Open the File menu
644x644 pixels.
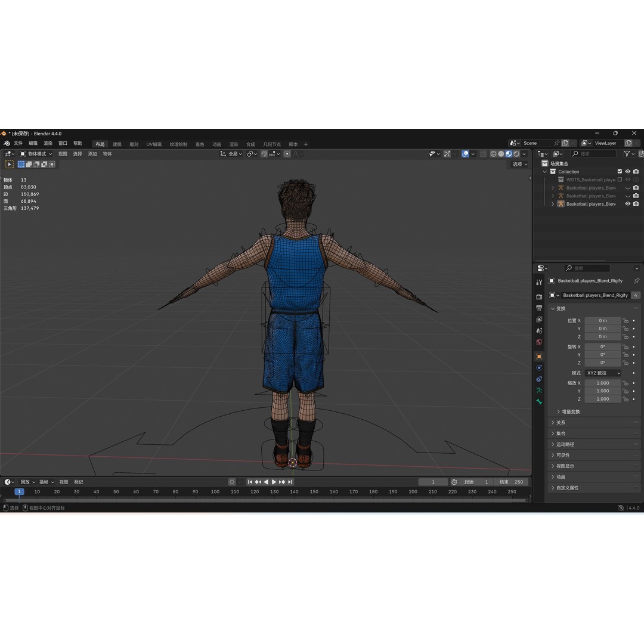point(18,143)
